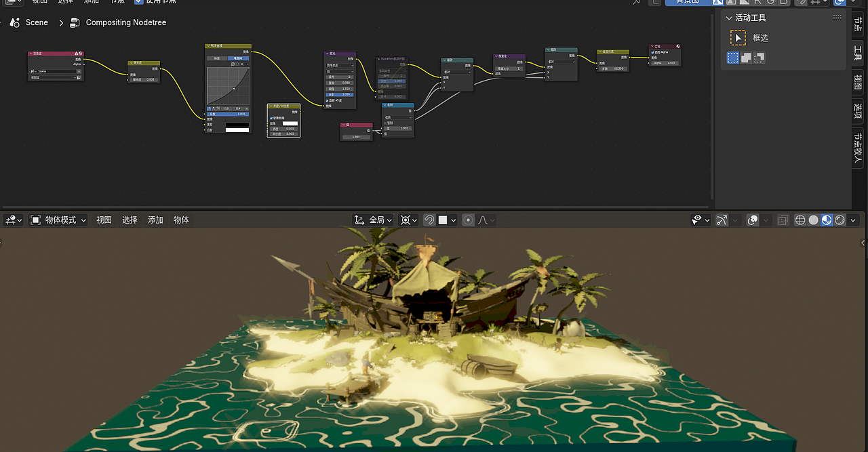This screenshot has width=868, height=452.
Task: Toggle 旋转45度 checkbox on glare node
Action: point(328,101)
